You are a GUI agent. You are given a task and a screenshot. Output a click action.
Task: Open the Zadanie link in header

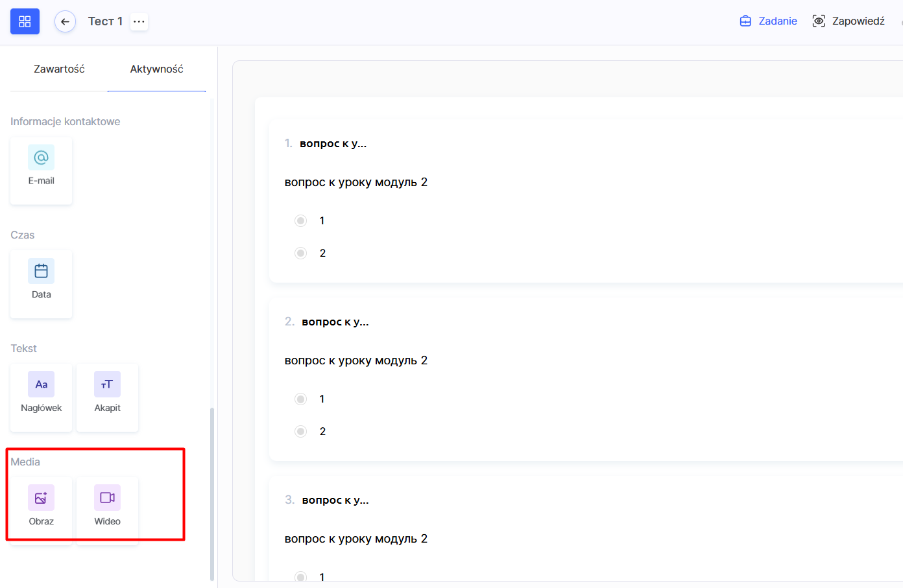pyautogui.click(x=769, y=21)
